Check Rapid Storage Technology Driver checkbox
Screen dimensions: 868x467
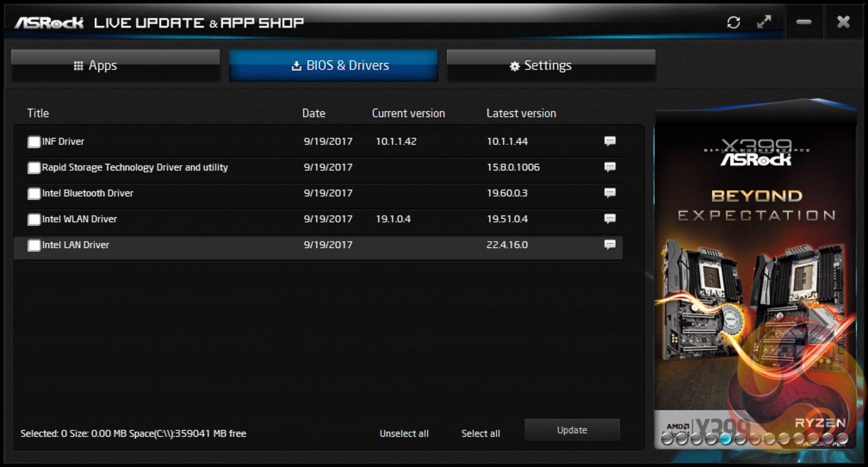[x=34, y=168]
